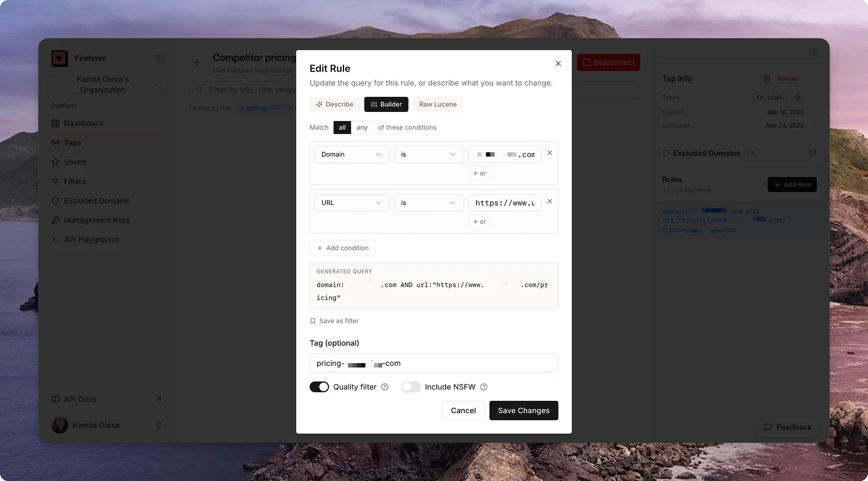Click the API Docs book icon
The height and width of the screenshot is (481, 868).
click(x=55, y=399)
